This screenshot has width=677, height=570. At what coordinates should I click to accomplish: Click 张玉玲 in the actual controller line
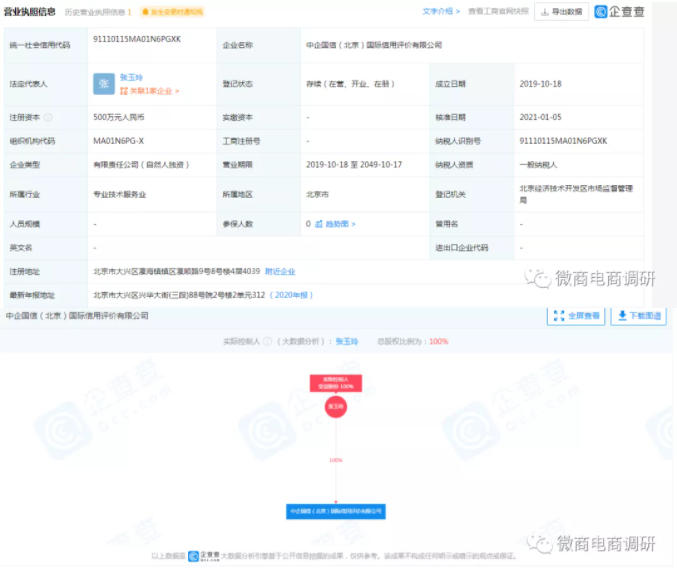coord(347,342)
